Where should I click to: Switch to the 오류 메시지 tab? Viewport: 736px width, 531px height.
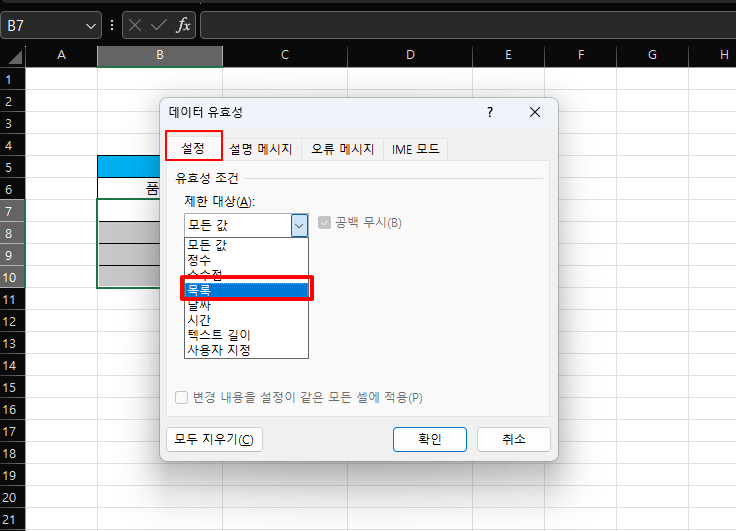pyautogui.click(x=342, y=149)
